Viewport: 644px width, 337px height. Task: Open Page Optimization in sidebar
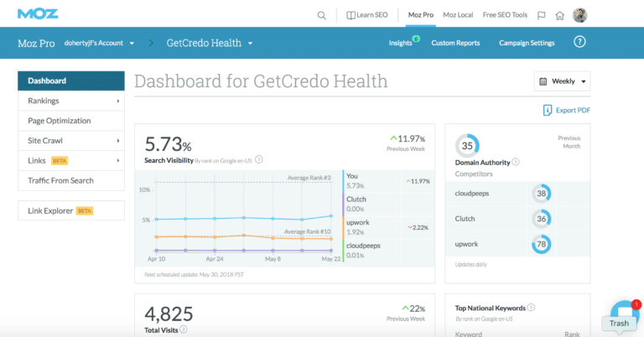(71, 121)
